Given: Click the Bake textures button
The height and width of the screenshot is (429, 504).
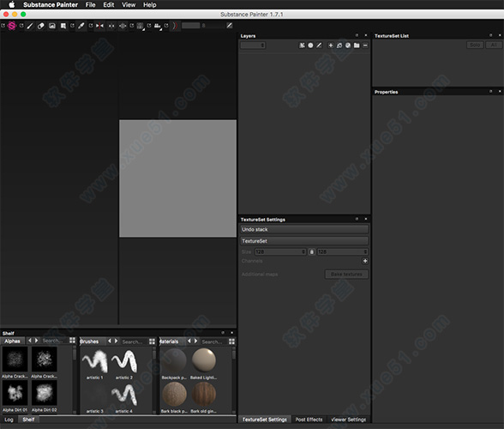Looking at the screenshot, I should pyautogui.click(x=346, y=275).
